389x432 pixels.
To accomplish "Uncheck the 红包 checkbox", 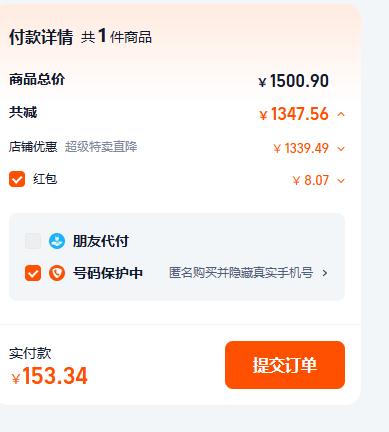I will (x=17, y=179).
